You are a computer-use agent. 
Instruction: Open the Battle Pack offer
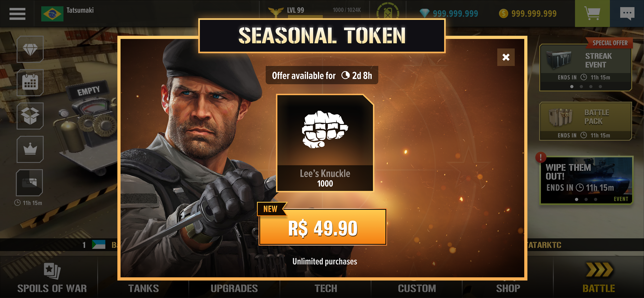point(585,121)
